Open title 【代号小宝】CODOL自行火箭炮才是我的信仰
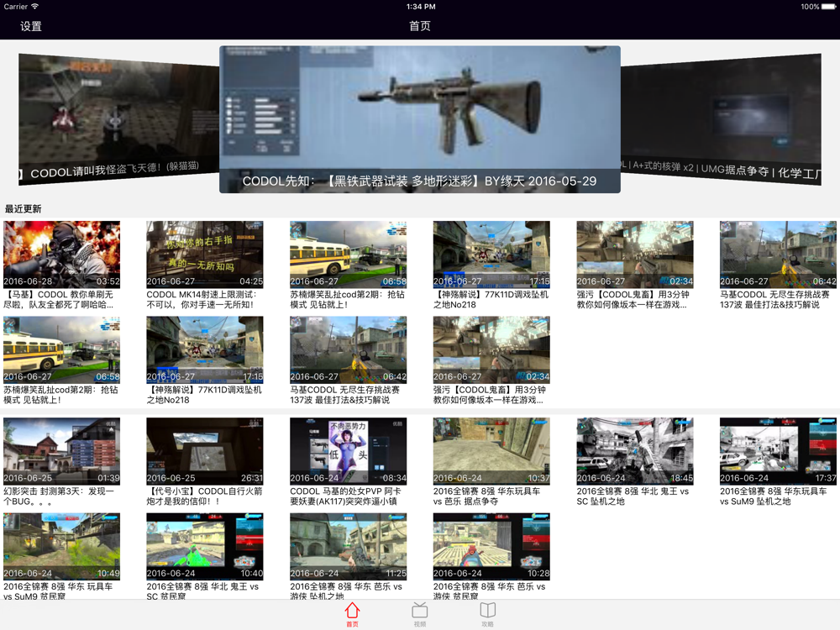This screenshot has width=840, height=630. click(204, 496)
